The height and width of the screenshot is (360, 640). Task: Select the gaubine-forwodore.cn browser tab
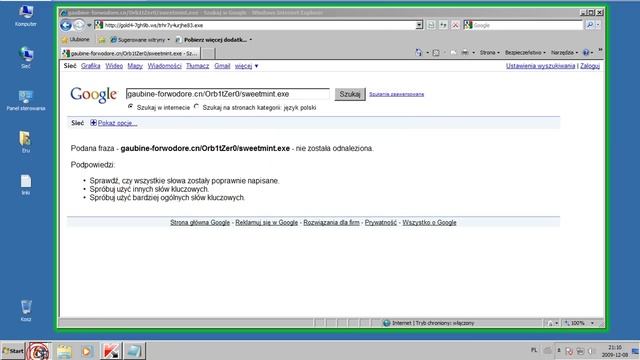pyautogui.click(x=131, y=53)
